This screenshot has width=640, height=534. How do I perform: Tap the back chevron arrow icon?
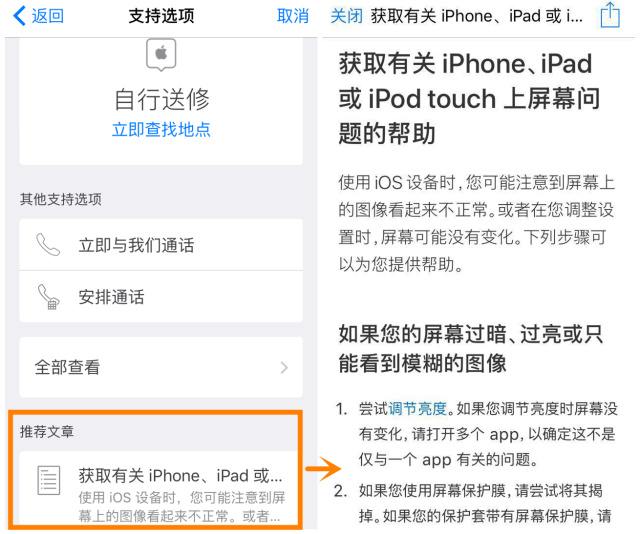pyautogui.click(x=20, y=16)
